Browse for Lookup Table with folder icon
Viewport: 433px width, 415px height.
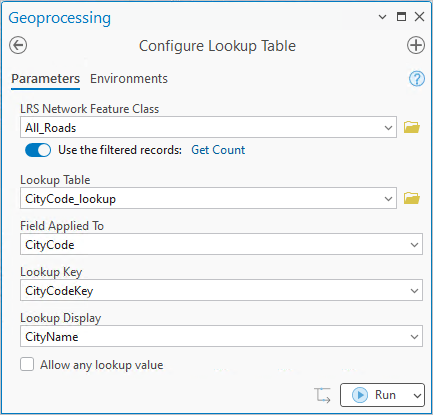click(412, 198)
